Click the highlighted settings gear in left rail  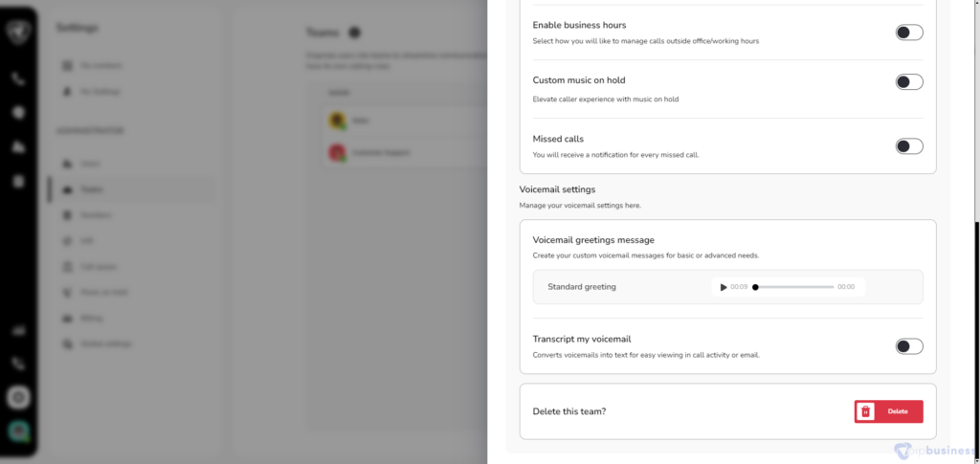click(18, 397)
